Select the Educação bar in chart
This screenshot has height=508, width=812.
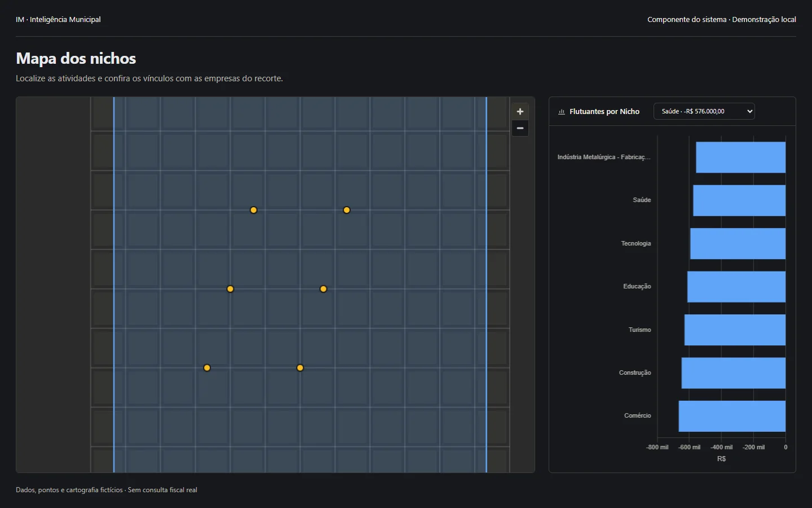pos(736,287)
